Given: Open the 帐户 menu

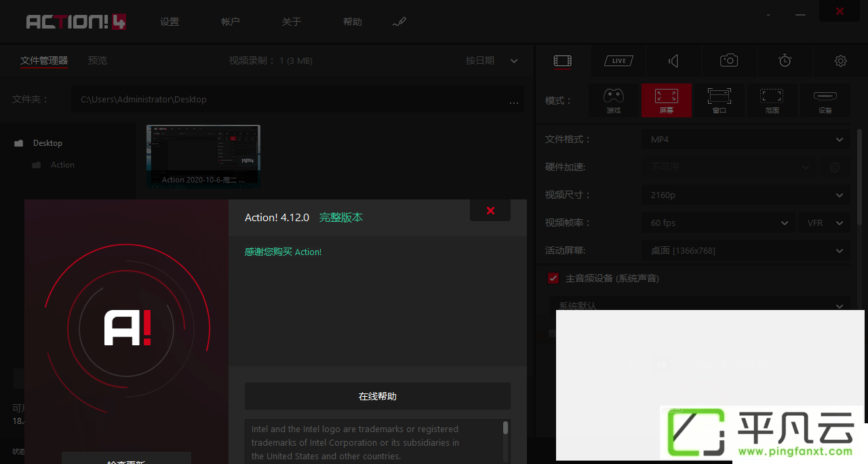Looking at the screenshot, I should click(231, 22).
